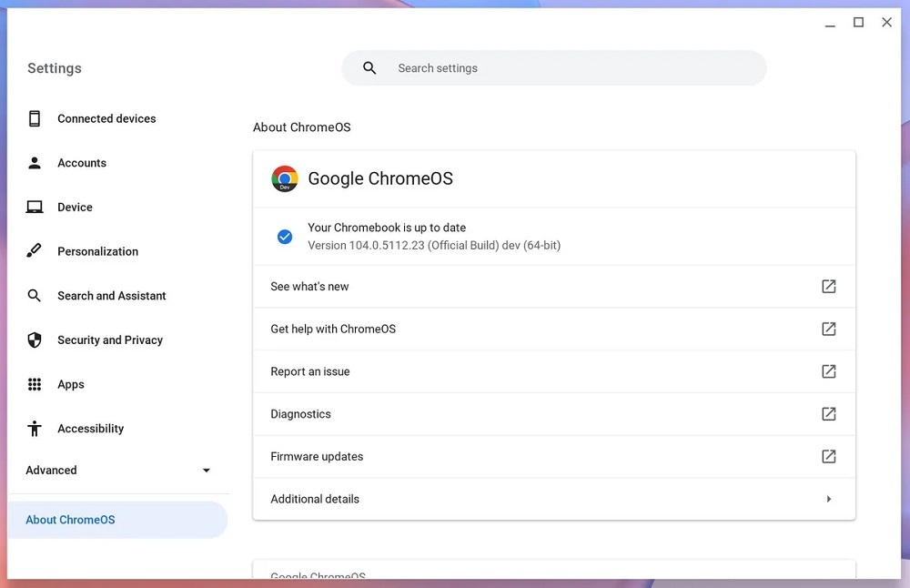Click the Google ChromeOS Dev logo
The height and width of the screenshot is (588, 910).
click(x=285, y=178)
